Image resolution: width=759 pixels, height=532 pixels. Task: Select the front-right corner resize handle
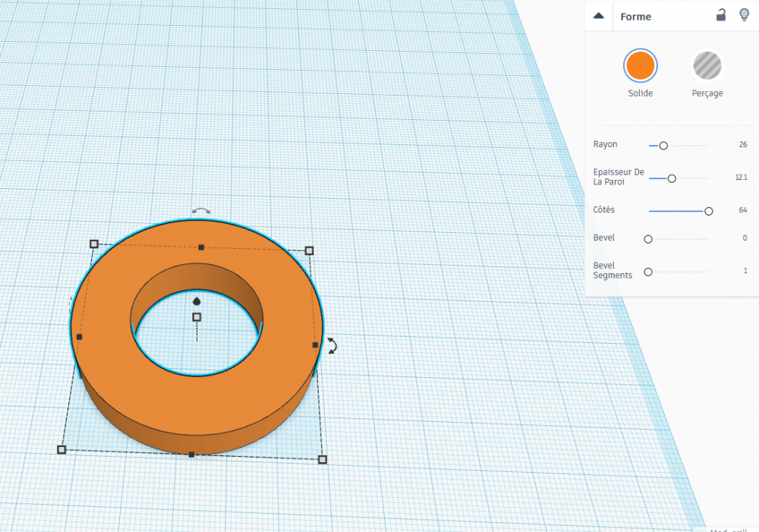pos(323,459)
